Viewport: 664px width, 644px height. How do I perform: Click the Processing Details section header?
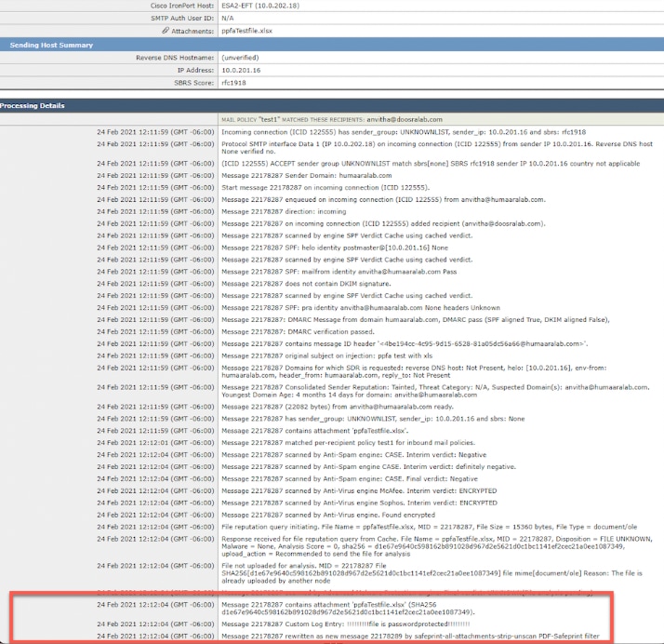tap(33, 105)
